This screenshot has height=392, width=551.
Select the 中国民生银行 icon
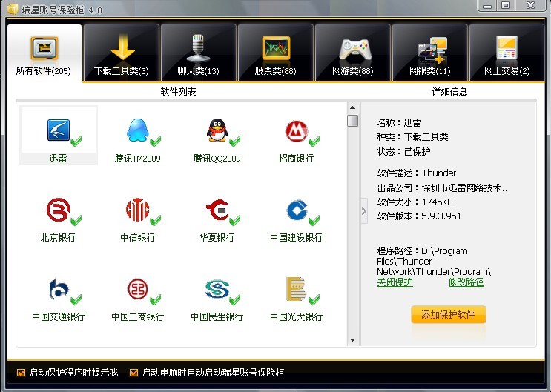(217, 289)
